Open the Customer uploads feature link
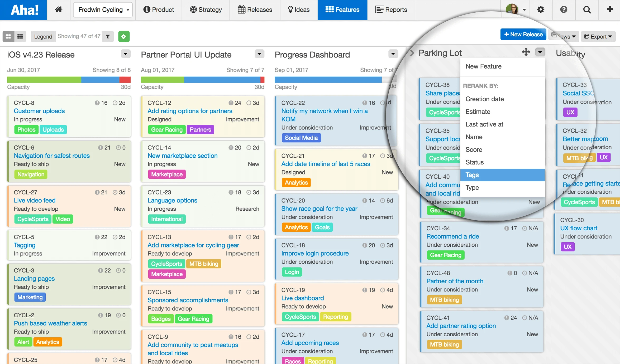Screen dimensions: 620x364 coord(39,111)
